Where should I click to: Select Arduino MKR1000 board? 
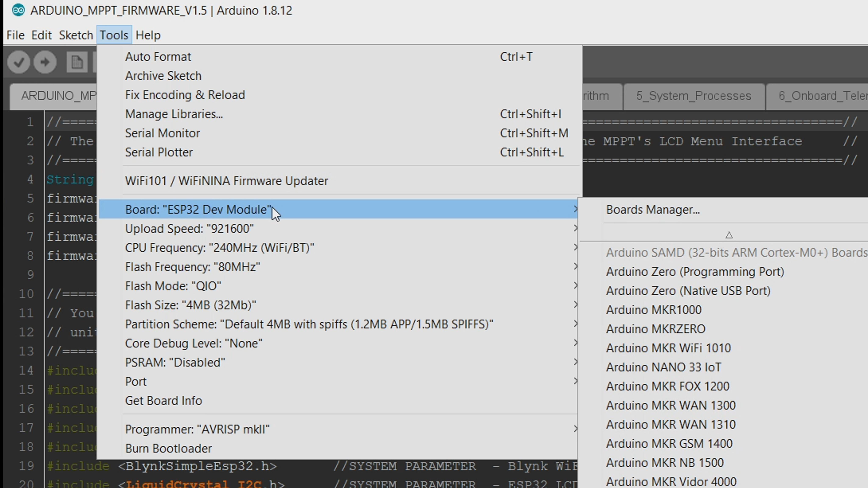click(x=724, y=309)
